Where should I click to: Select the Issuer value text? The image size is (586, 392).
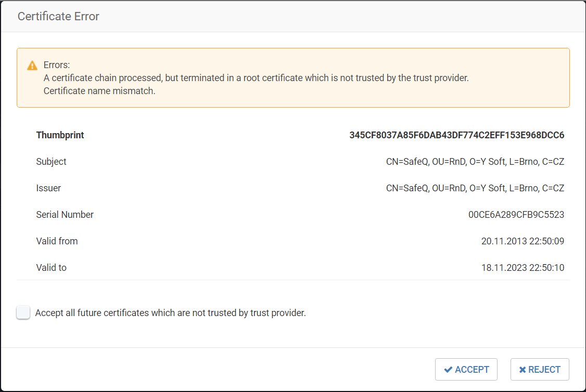pyautogui.click(x=475, y=188)
